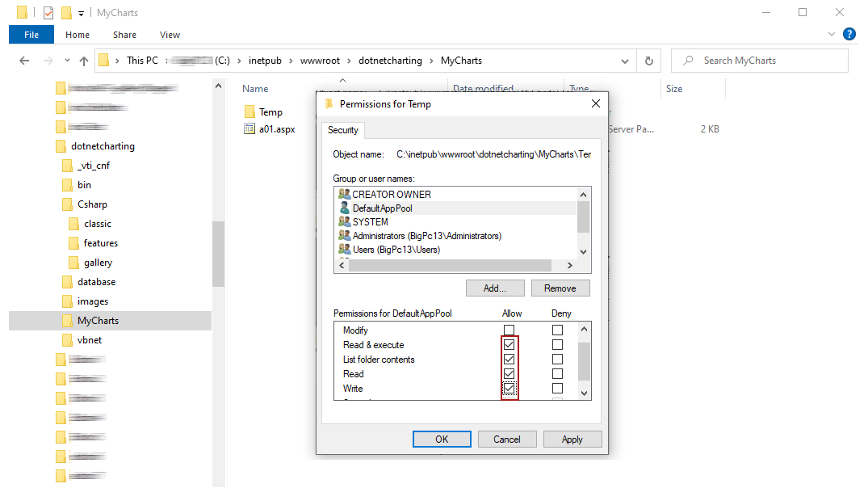Screen dimensions: 868x488
Task: Click the Temp folder icon in file list
Action: pos(249,112)
